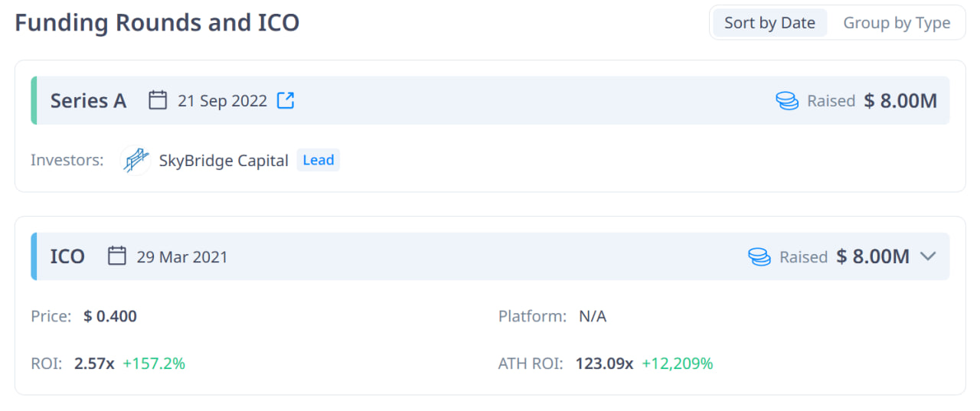The image size is (980, 411).
Task: Click the 21 Sep 2022 date
Action: tap(223, 101)
